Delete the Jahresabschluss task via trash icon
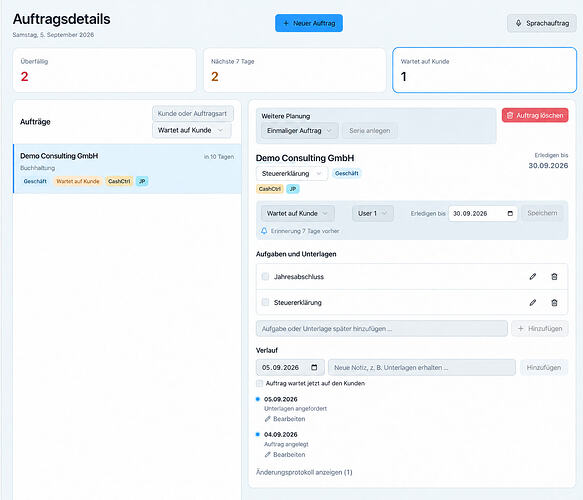Viewport: 583px width, 500px height. click(554, 277)
